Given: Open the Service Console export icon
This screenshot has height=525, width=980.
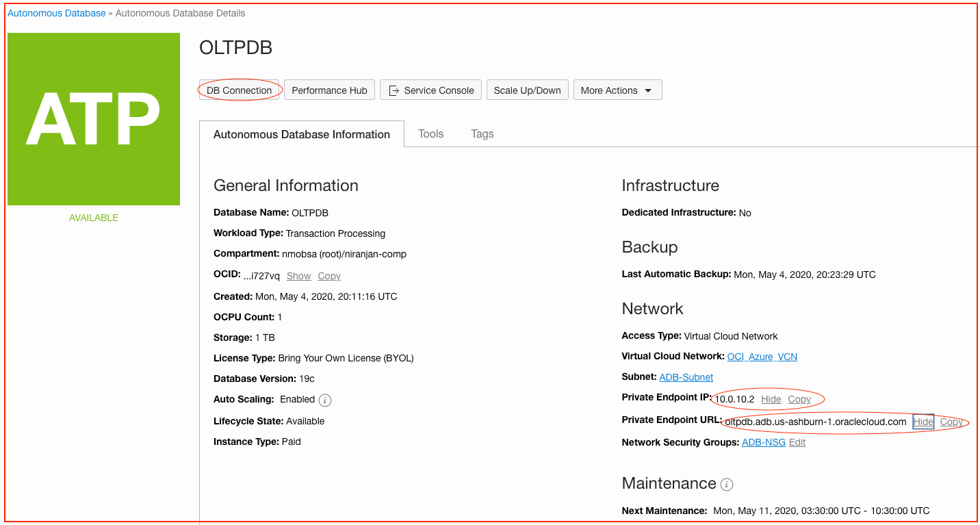Looking at the screenshot, I should (394, 90).
